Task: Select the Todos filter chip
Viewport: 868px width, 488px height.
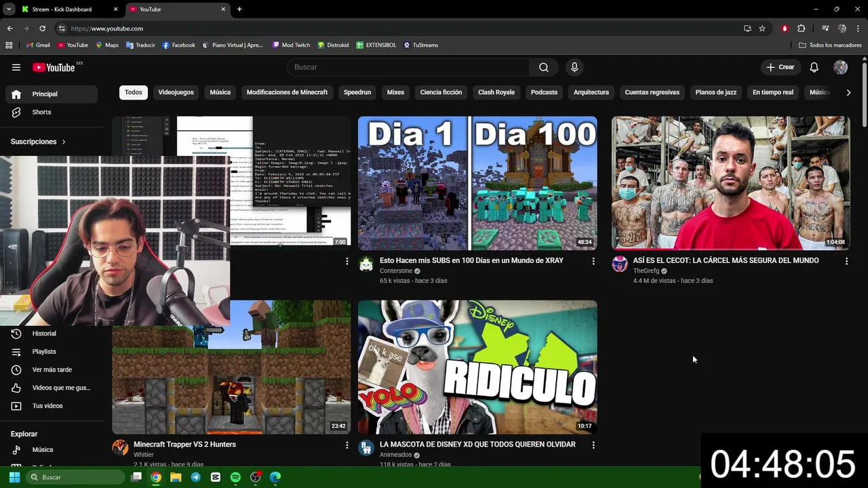Action: click(x=134, y=92)
